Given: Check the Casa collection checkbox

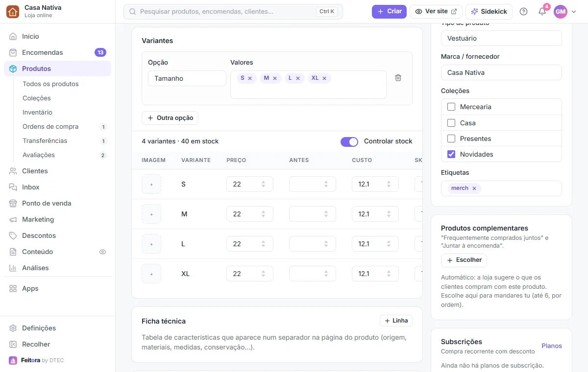Looking at the screenshot, I should click(451, 123).
